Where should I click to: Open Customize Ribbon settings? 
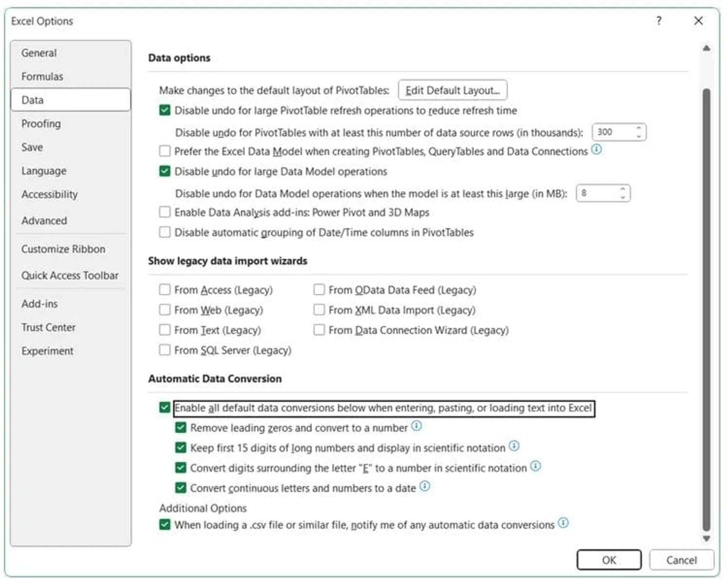[x=71, y=249]
